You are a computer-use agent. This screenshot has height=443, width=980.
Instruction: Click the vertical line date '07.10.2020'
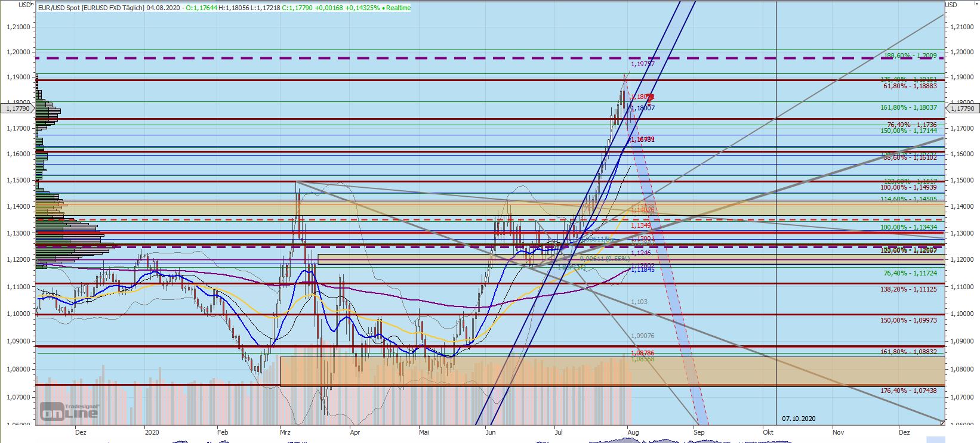799,419
